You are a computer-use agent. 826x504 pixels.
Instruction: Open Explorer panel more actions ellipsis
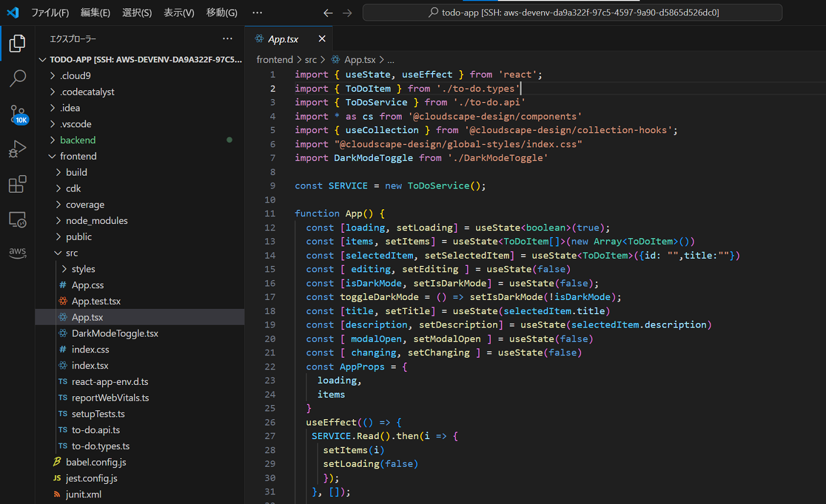click(x=227, y=39)
